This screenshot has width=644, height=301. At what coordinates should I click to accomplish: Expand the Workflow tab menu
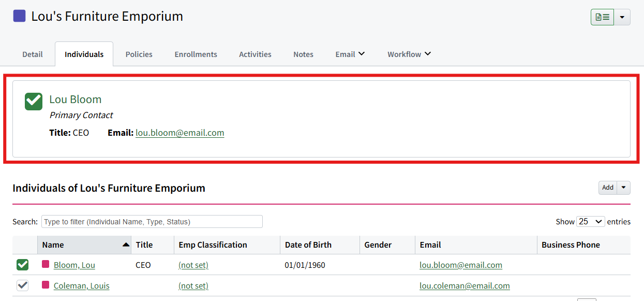pos(409,54)
